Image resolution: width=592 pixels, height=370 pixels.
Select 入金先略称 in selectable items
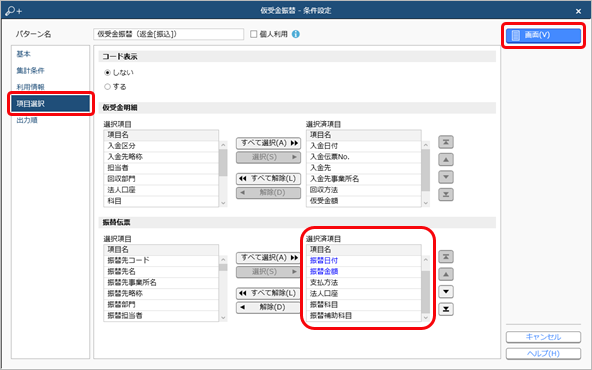tap(161, 157)
